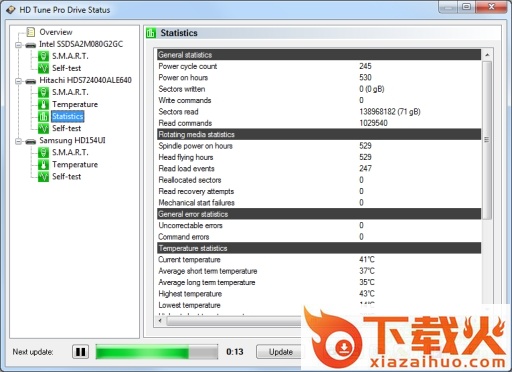Viewport: 512px width, 372px height.
Task: Open S.M.A.R.T. under Intel drive
Action: (70, 56)
